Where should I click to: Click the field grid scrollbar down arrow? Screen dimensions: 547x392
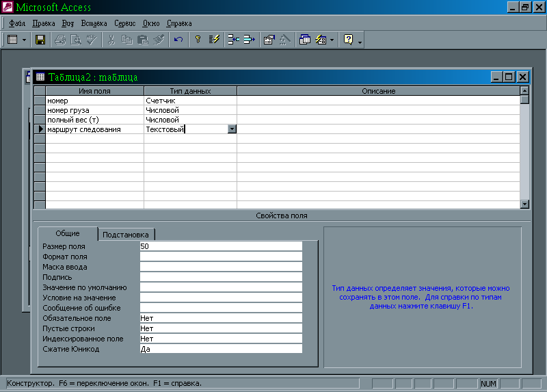524,204
